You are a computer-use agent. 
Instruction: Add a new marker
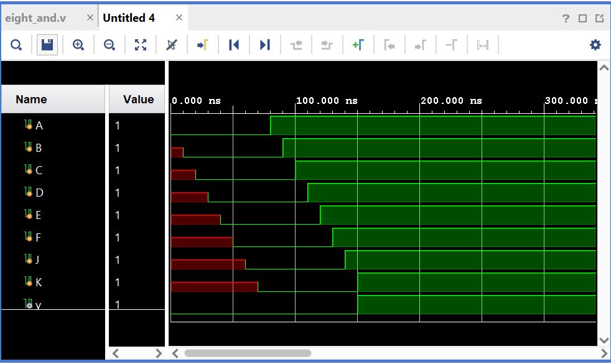coord(358,45)
